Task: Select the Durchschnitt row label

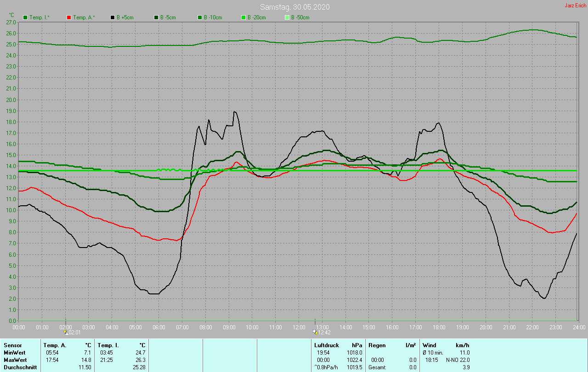Action: (x=20, y=367)
